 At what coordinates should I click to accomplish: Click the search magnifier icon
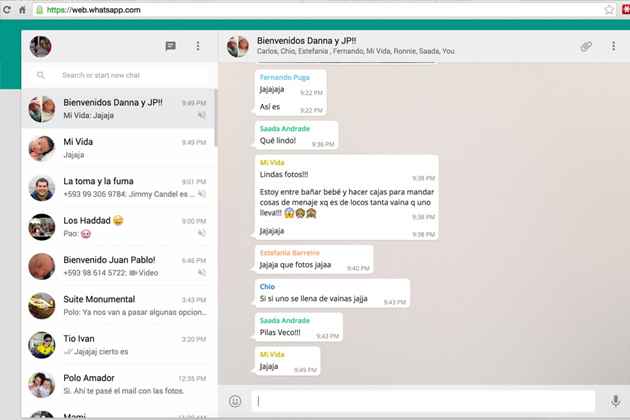(x=41, y=75)
